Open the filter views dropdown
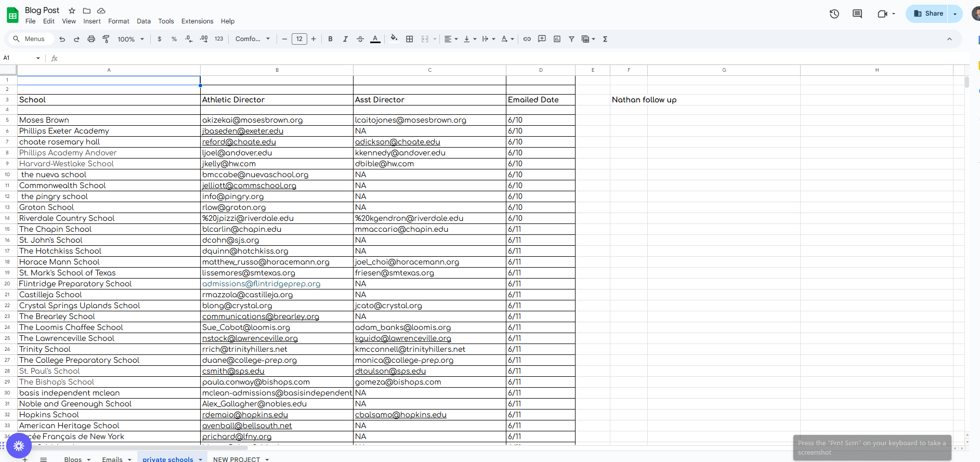This screenshot has width=980, height=462. pos(588,39)
